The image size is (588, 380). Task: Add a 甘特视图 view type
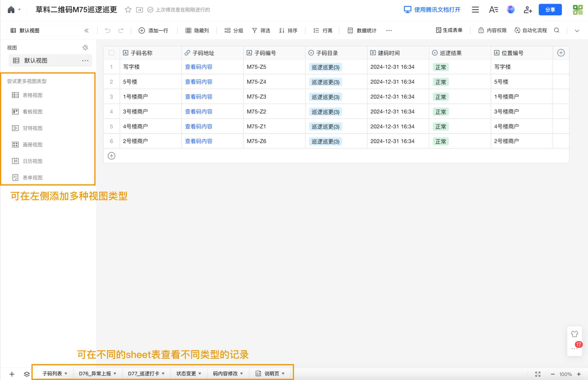(27, 128)
